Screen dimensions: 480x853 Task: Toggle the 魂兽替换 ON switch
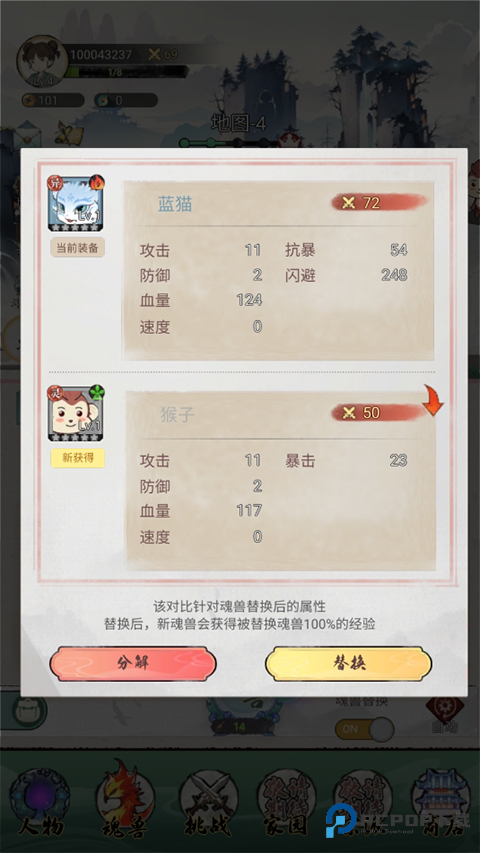click(364, 729)
